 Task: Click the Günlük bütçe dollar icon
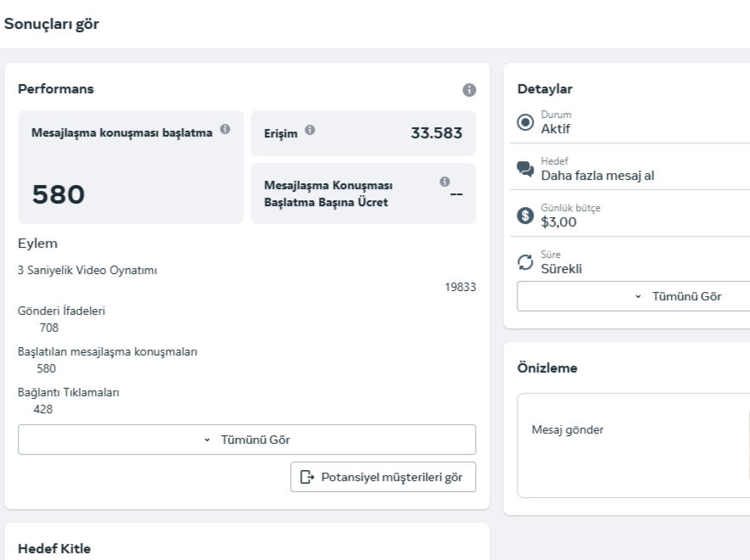tap(525, 216)
